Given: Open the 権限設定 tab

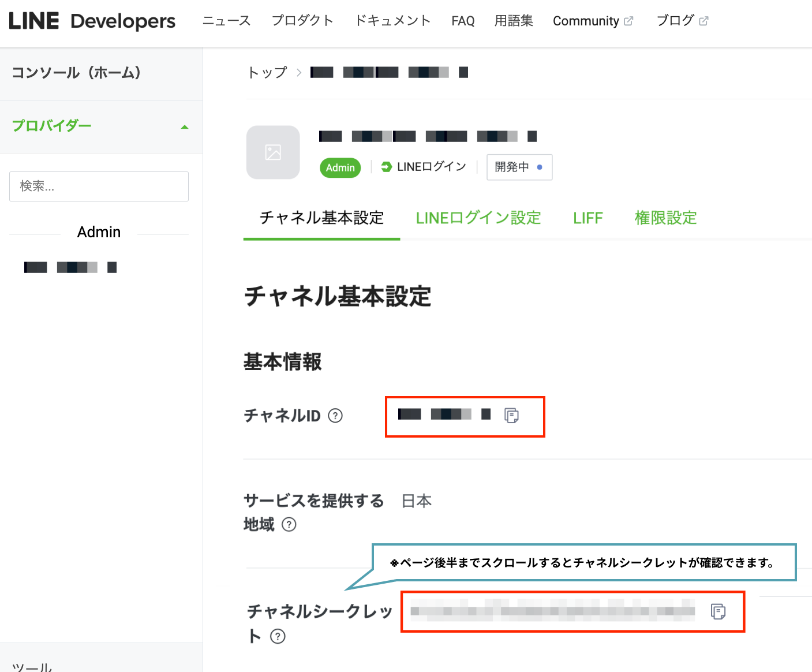Looking at the screenshot, I should click(666, 218).
